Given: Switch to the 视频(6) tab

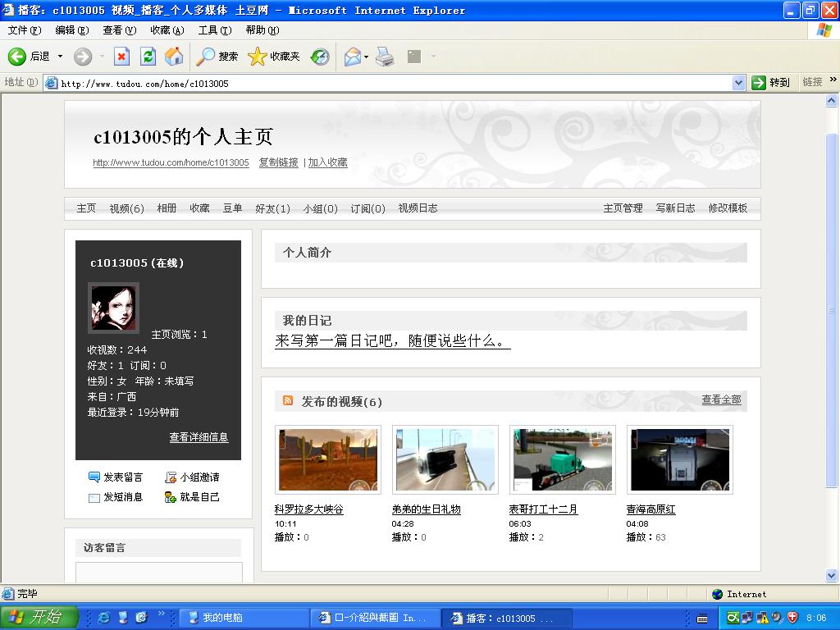Looking at the screenshot, I should tap(126, 208).
